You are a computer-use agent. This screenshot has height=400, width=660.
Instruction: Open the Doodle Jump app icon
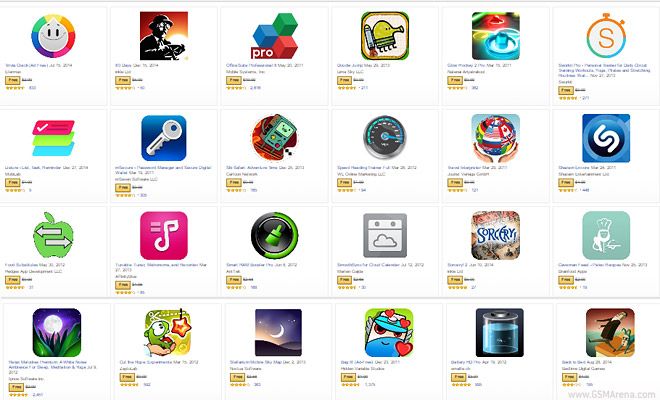point(385,36)
